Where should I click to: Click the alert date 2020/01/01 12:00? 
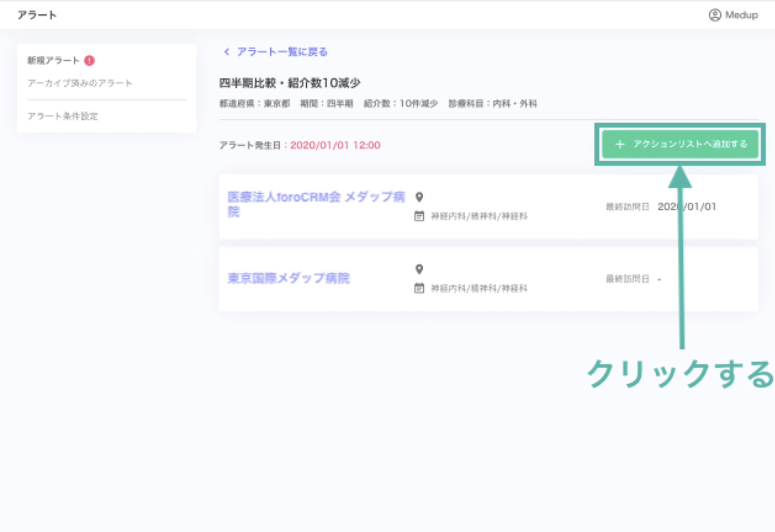pos(335,145)
